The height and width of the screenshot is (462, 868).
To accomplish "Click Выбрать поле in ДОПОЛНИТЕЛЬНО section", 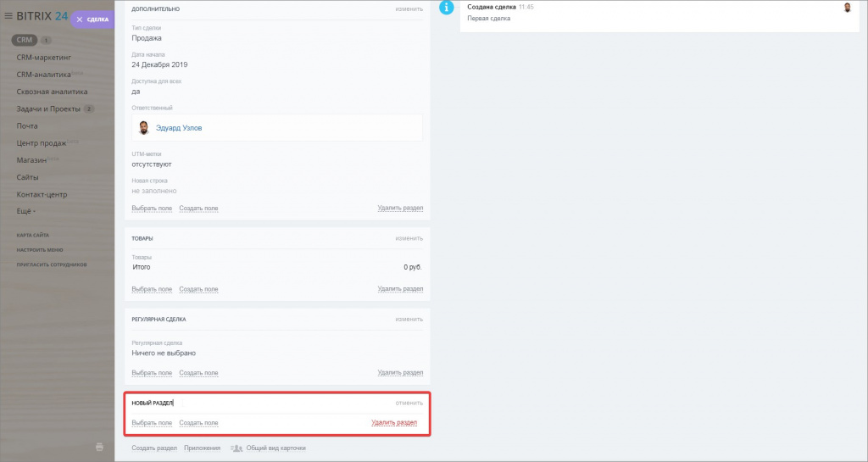I will point(152,209).
